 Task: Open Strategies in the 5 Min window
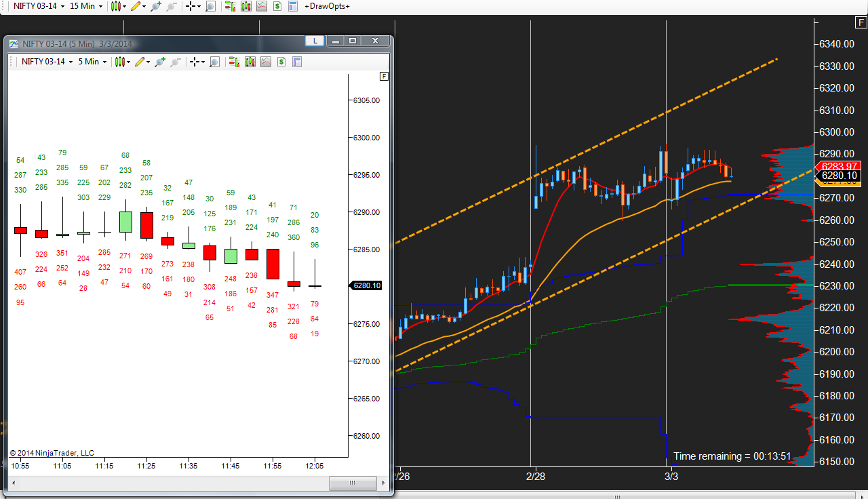266,62
